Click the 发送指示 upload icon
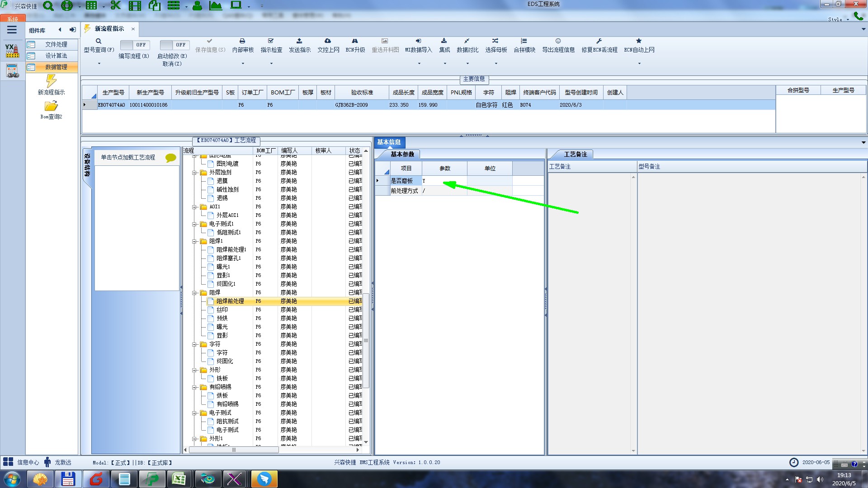The height and width of the screenshot is (488, 868). (299, 41)
